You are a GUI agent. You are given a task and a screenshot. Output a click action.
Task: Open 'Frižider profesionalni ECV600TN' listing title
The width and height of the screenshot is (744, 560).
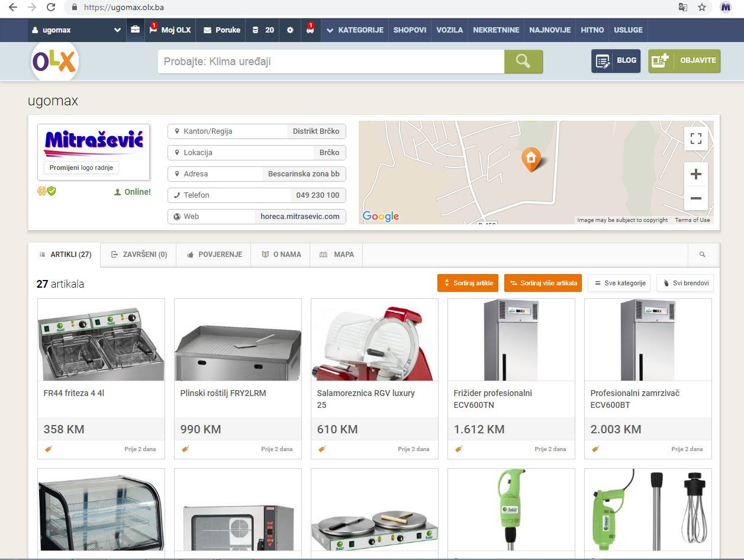pyautogui.click(x=493, y=399)
